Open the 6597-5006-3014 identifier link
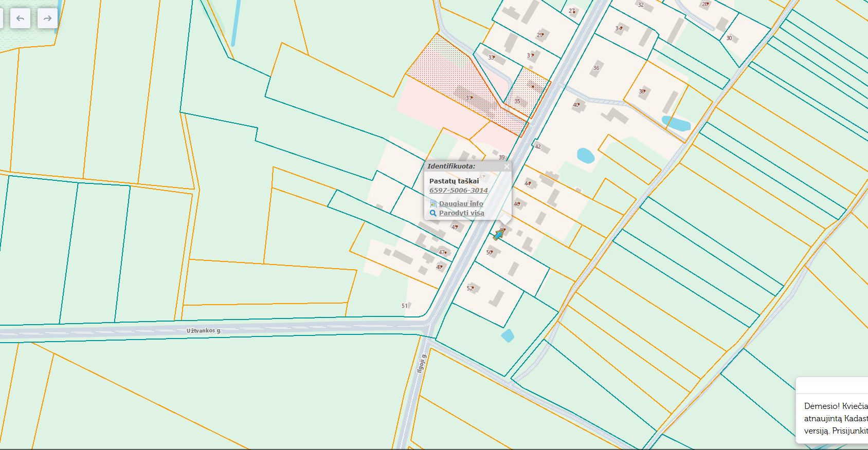The image size is (868, 450). 459,190
